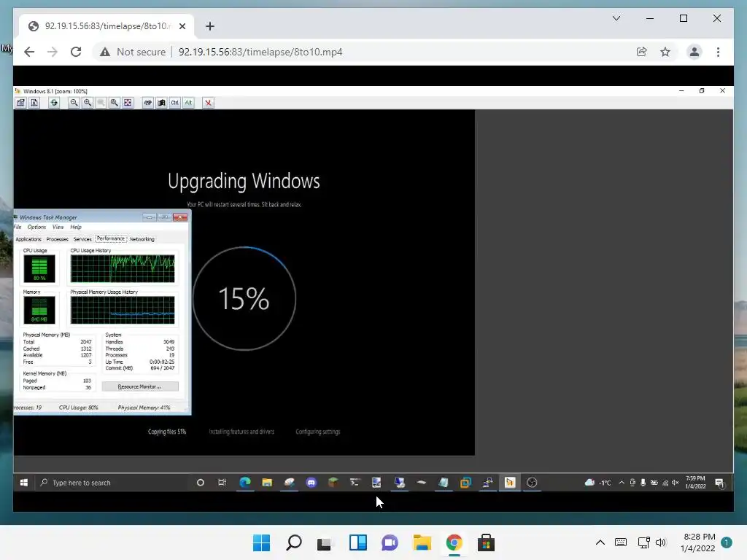Switch to Services tab
Viewport: 747px width, 560px height.
82,239
